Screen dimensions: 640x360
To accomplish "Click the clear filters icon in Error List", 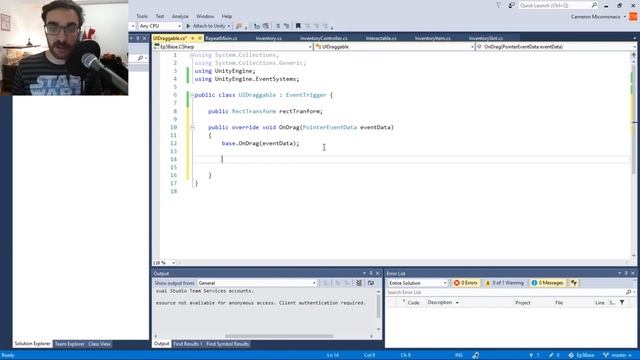I will pos(574,283).
